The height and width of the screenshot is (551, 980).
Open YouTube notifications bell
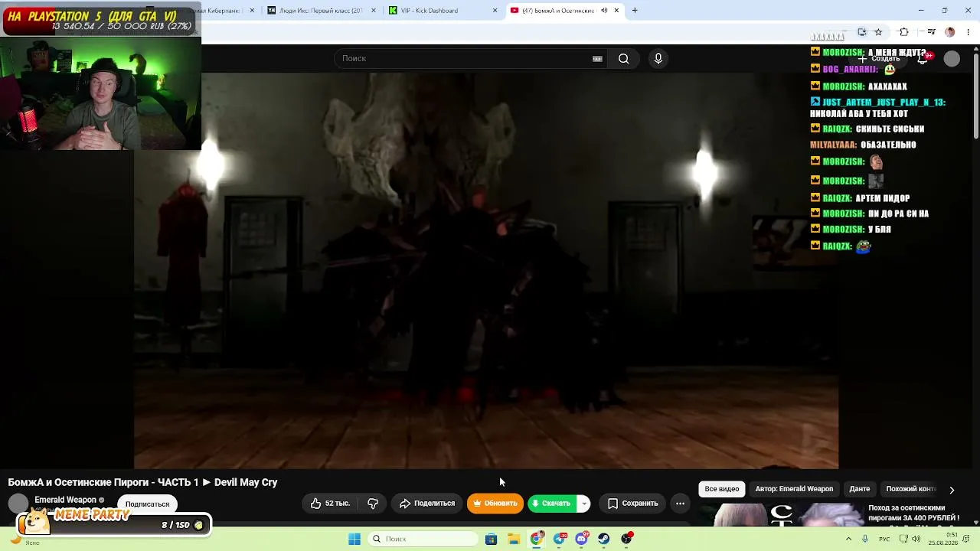(x=923, y=59)
